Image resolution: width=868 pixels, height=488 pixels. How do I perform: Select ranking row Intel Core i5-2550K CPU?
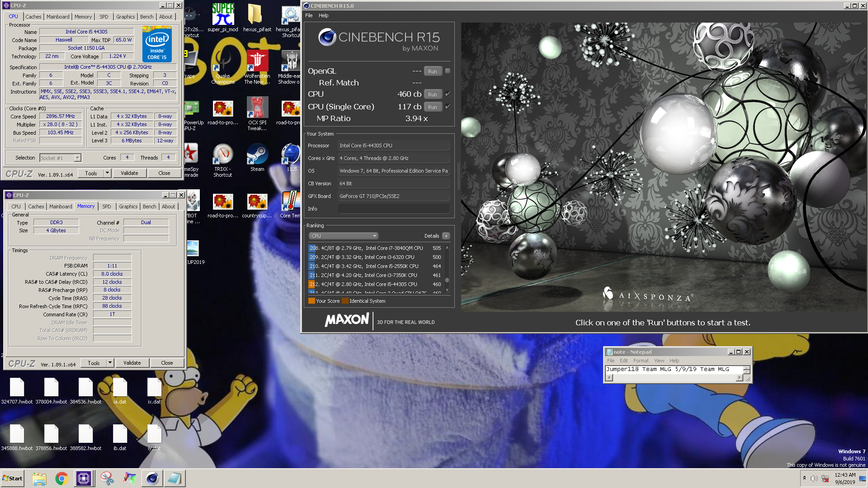375,266
